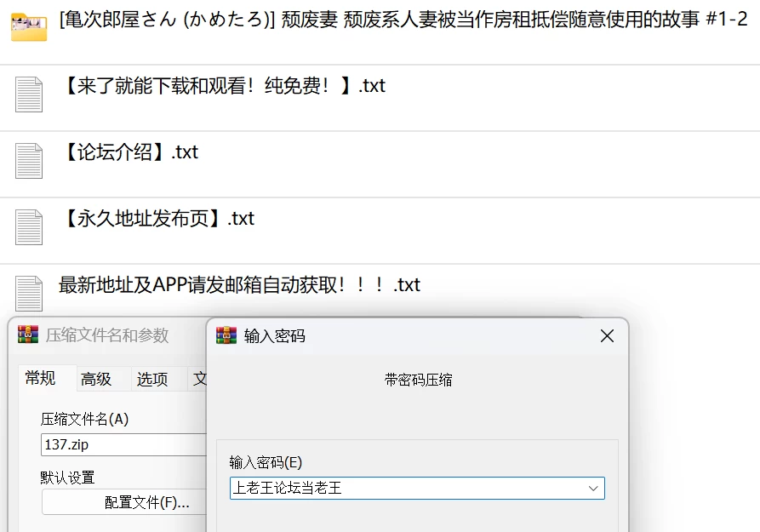Click WinRAR icon in 压缩文件名和参数 title bar
The width and height of the screenshot is (760, 532).
(x=28, y=335)
